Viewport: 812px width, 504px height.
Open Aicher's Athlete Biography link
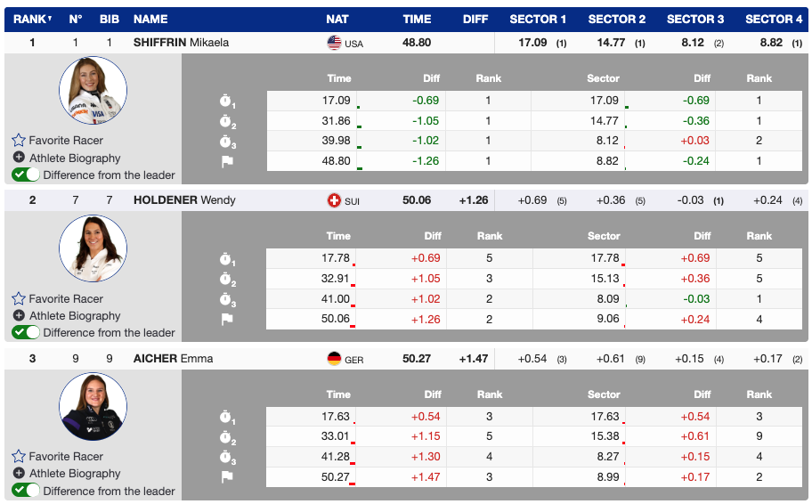click(x=75, y=474)
